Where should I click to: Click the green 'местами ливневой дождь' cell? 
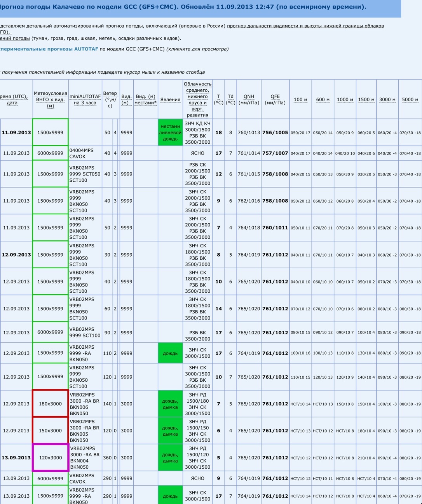[170, 132]
